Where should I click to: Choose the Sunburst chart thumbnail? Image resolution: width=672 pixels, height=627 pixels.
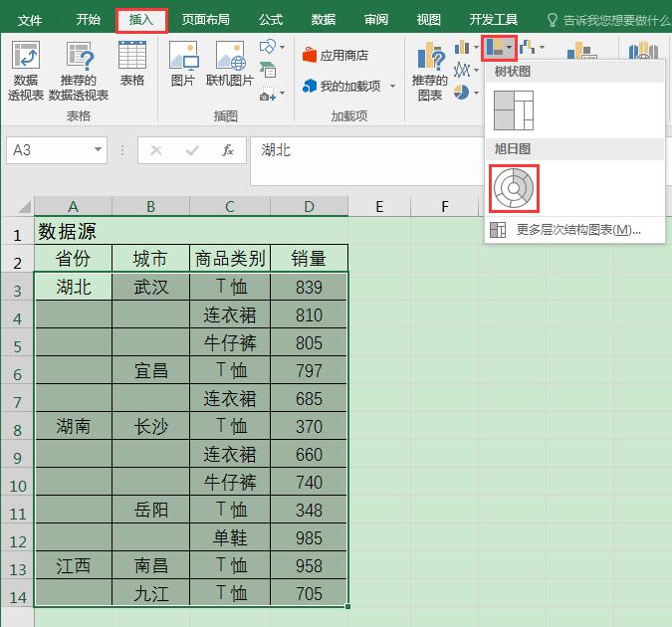coord(514,188)
